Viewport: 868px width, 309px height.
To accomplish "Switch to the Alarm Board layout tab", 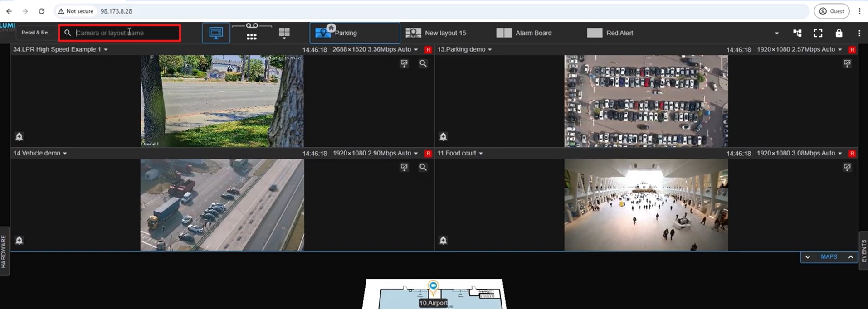I will (524, 33).
